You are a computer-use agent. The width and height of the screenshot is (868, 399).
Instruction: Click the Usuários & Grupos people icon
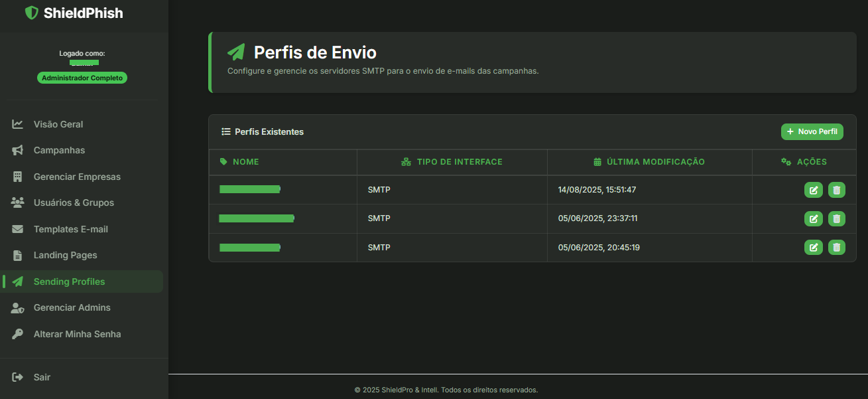point(17,202)
